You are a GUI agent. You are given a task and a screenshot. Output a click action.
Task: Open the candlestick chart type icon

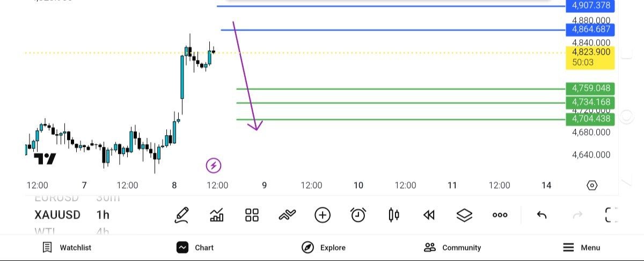(393, 215)
